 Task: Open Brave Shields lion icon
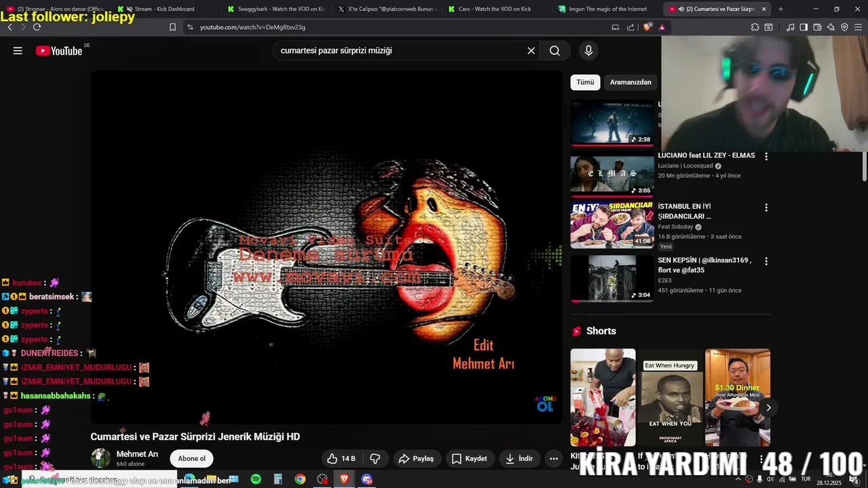tap(648, 27)
